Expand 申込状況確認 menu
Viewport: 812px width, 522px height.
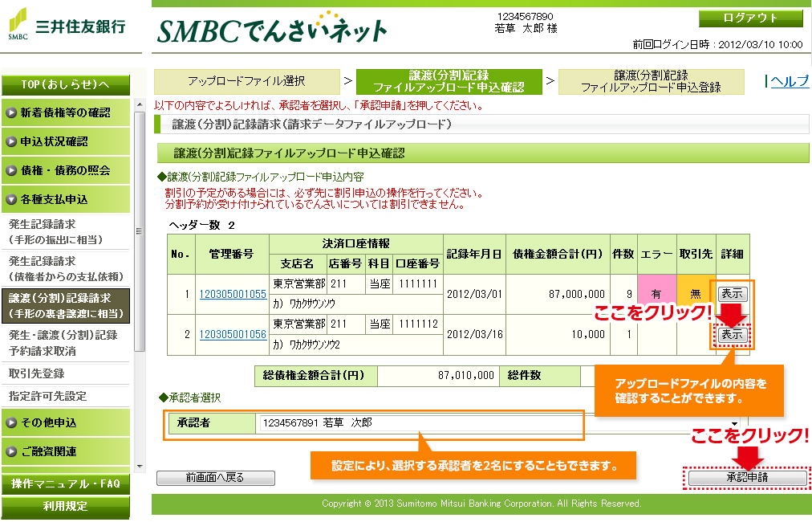tap(66, 141)
